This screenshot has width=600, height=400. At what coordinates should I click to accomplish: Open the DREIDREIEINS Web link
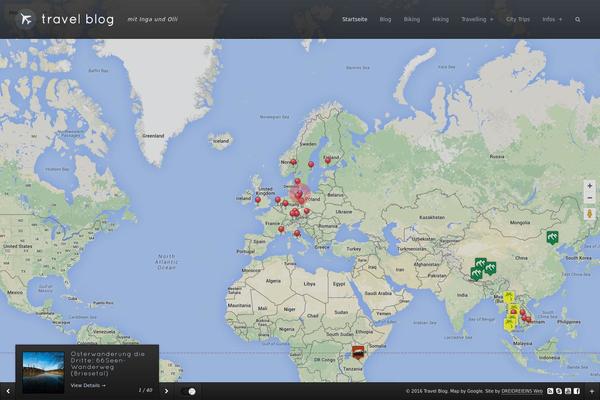click(522, 391)
